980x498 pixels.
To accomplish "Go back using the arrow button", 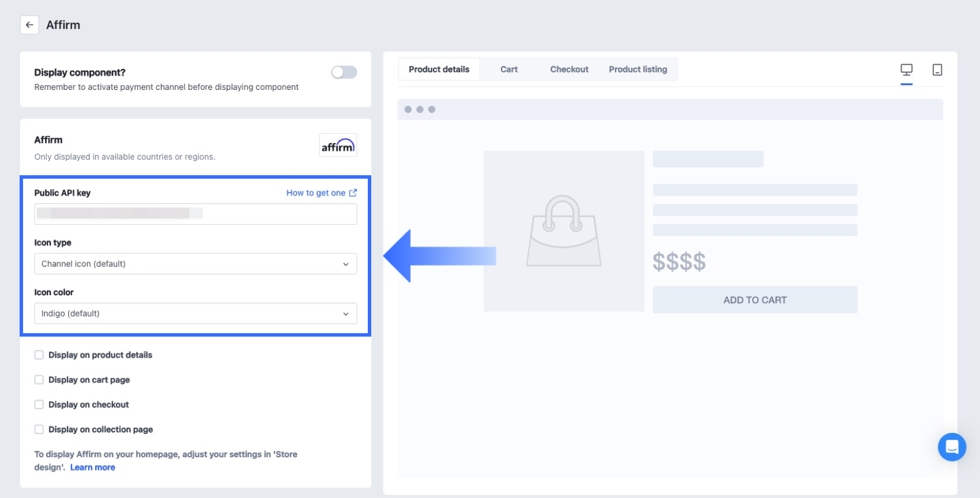I will 29,25.
